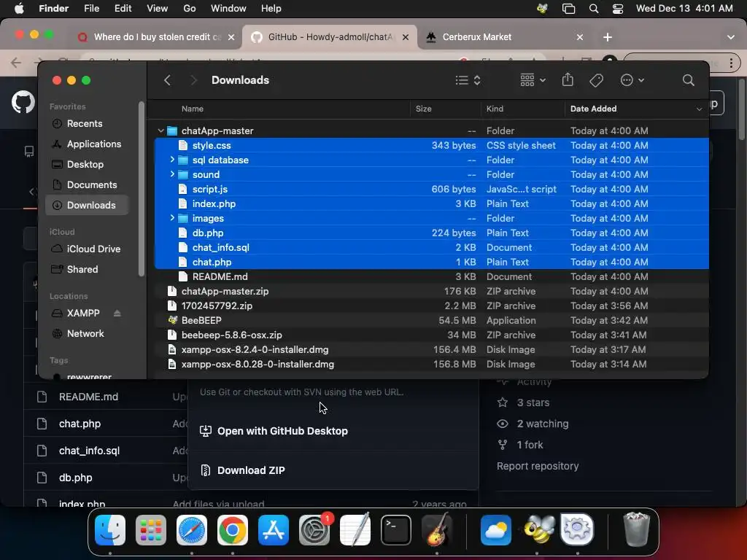Click the Finder search magnifier
The image size is (747, 560).
[x=688, y=80]
